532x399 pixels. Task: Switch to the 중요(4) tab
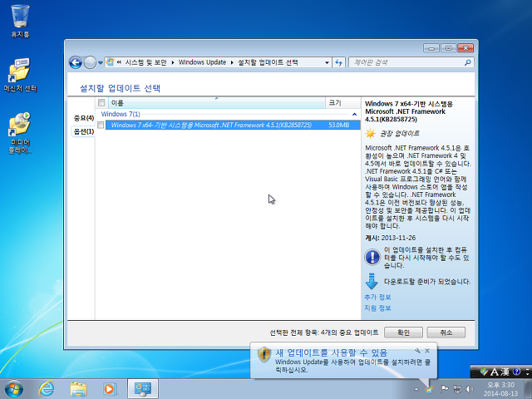pos(84,118)
